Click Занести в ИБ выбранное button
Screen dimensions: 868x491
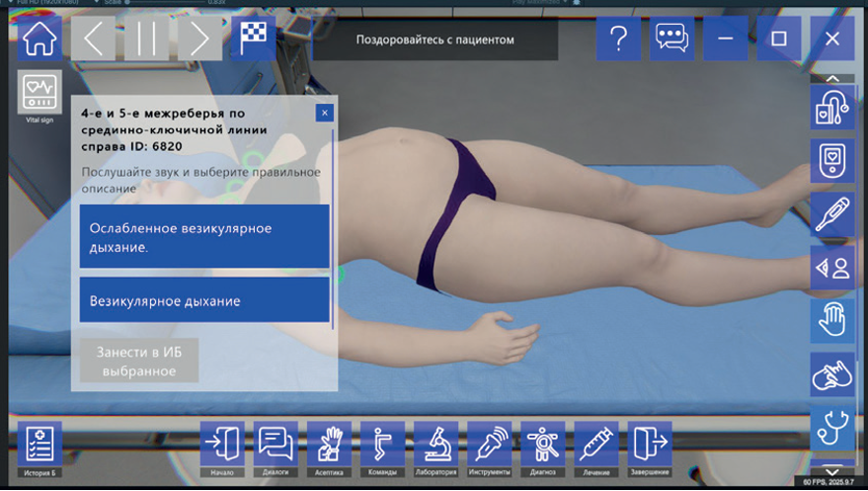tap(139, 361)
